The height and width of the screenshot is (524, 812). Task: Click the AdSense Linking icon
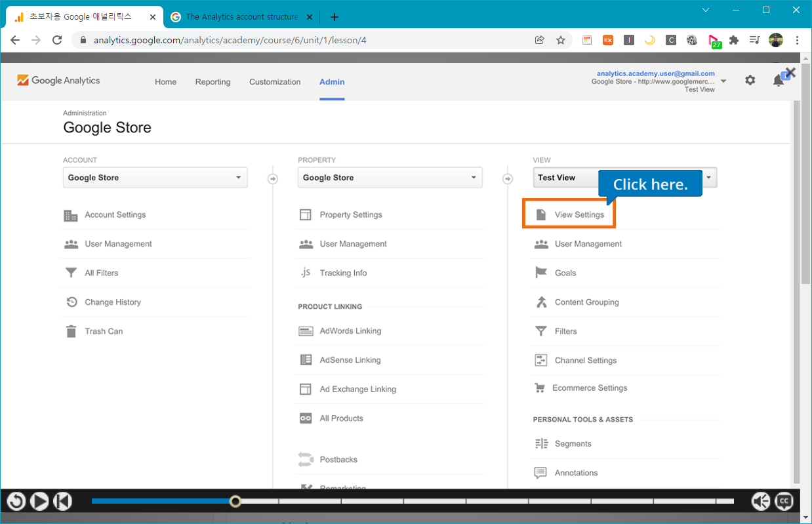tap(306, 360)
